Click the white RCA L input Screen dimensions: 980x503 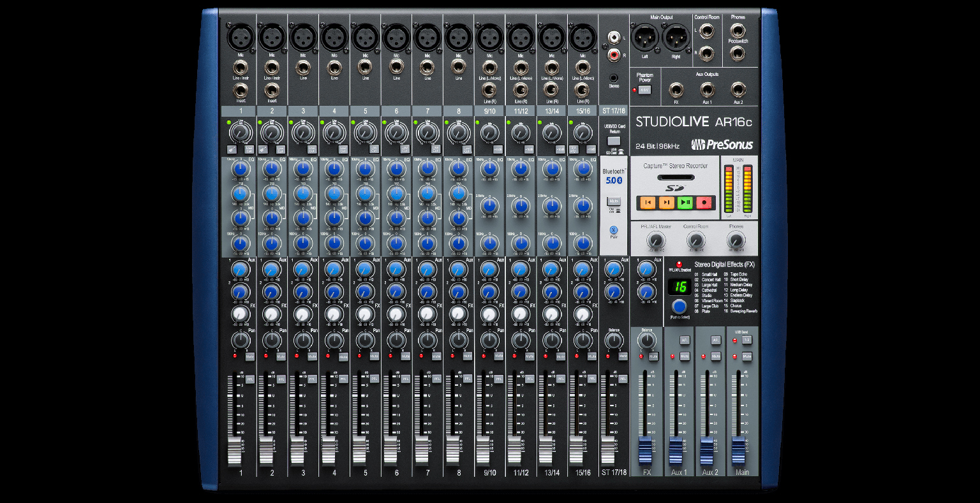pyautogui.click(x=614, y=38)
